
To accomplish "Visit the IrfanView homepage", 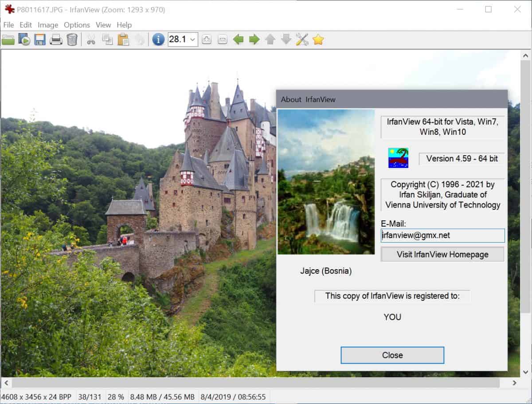I will pyautogui.click(x=442, y=254).
